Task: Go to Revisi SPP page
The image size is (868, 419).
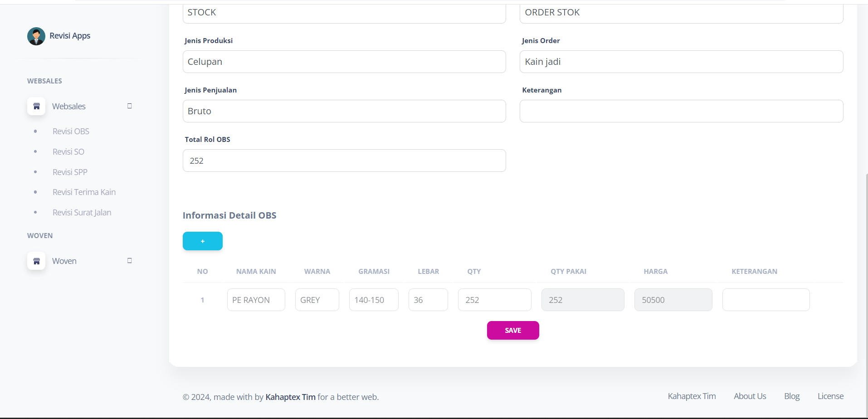Action: (x=70, y=172)
